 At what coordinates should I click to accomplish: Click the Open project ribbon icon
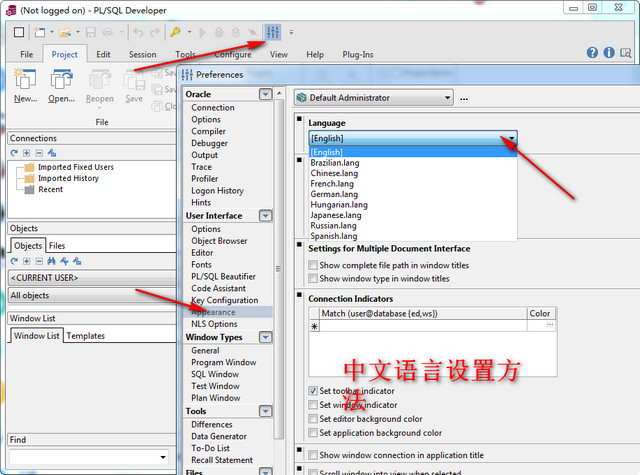61,86
